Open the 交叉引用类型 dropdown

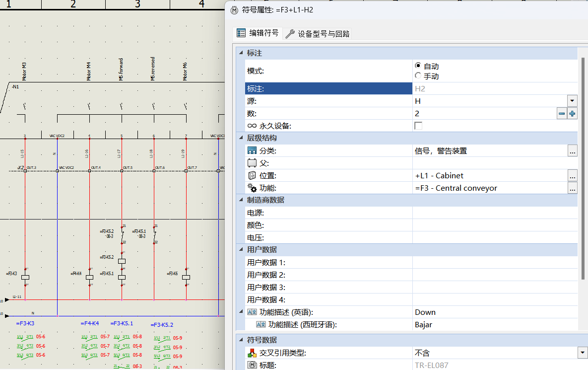pos(583,353)
